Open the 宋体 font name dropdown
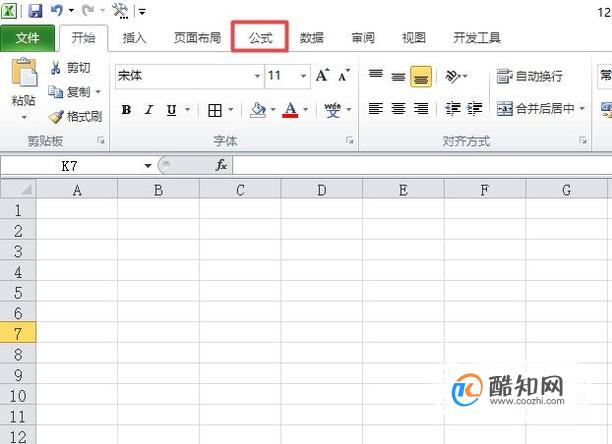The width and height of the screenshot is (612, 444). tap(257, 76)
